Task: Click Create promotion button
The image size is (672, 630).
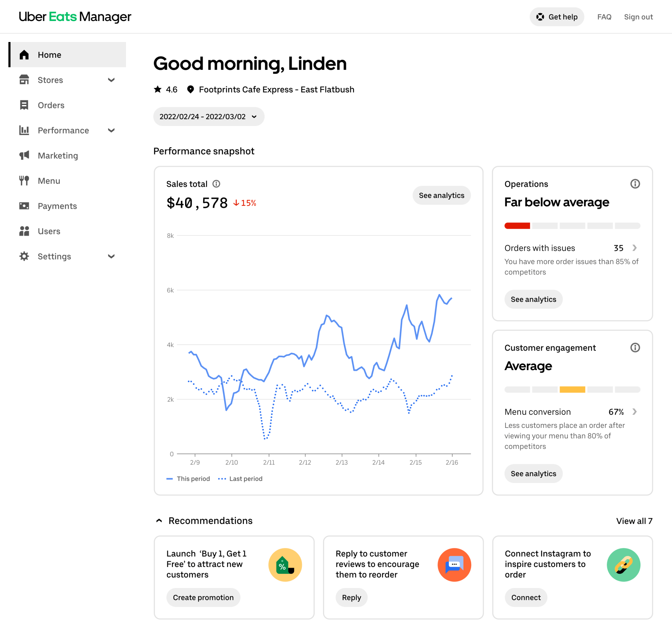Action: 203,598
